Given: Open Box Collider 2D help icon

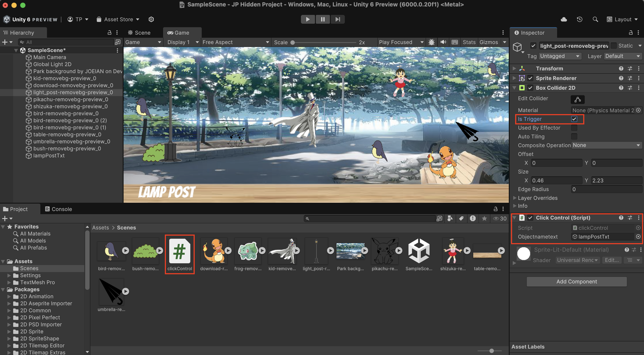Looking at the screenshot, I should tap(621, 88).
